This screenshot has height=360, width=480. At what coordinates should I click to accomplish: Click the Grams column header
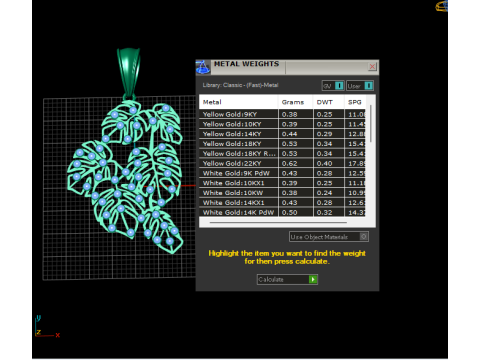click(x=295, y=102)
